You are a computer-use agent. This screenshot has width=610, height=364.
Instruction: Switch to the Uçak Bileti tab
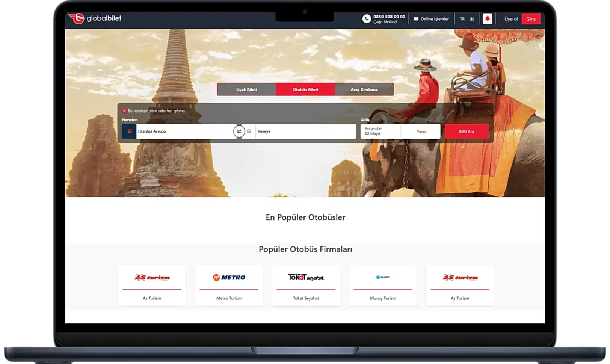tap(247, 89)
